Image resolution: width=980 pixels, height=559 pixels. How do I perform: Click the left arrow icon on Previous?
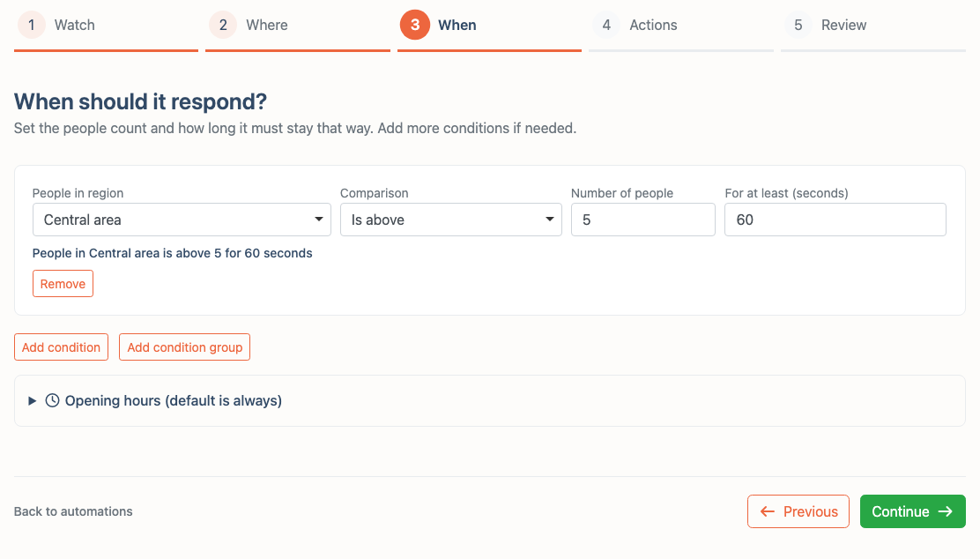click(768, 511)
